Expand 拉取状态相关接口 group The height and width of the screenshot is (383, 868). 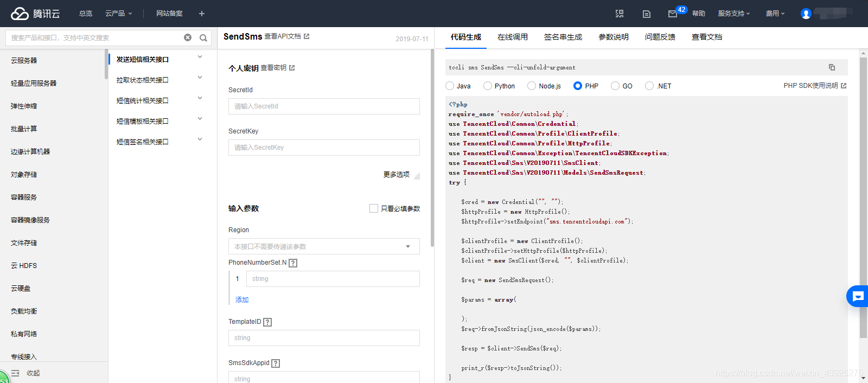(200, 78)
